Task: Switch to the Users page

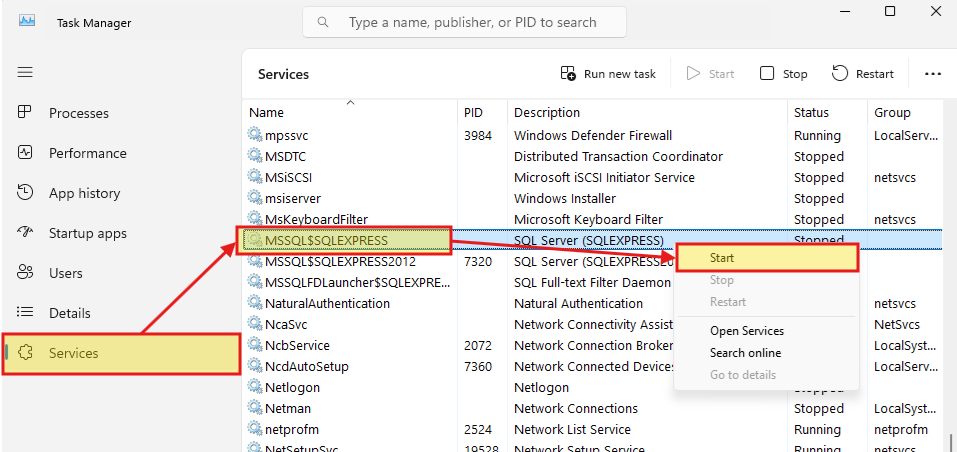Action: click(66, 273)
